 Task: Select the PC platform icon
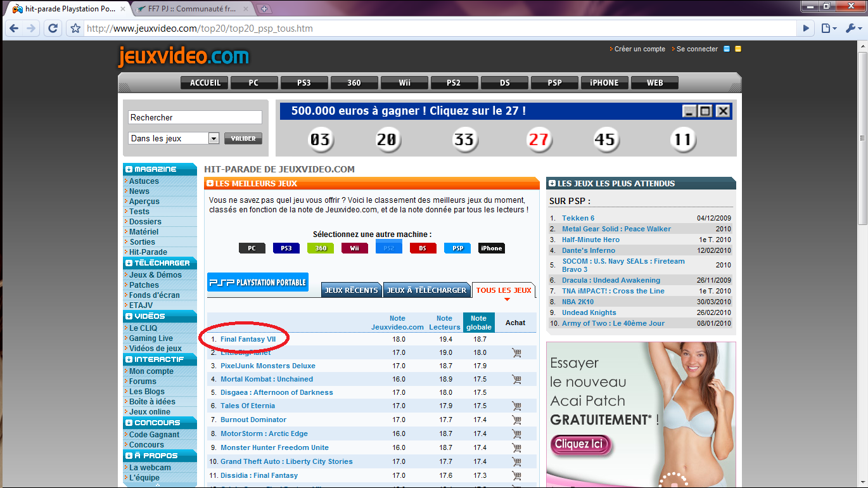tap(252, 248)
